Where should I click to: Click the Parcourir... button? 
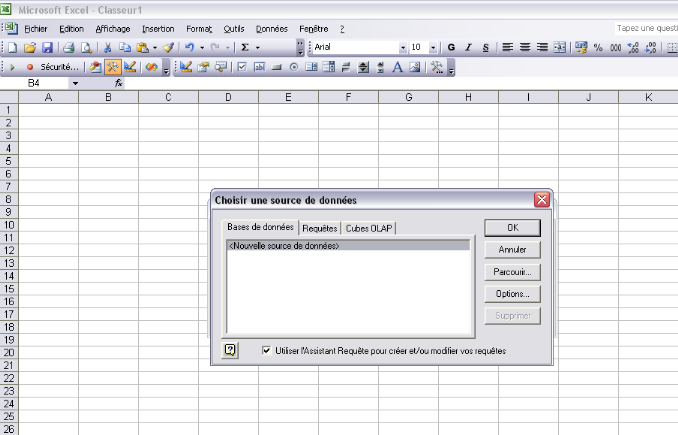coord(512,272)
